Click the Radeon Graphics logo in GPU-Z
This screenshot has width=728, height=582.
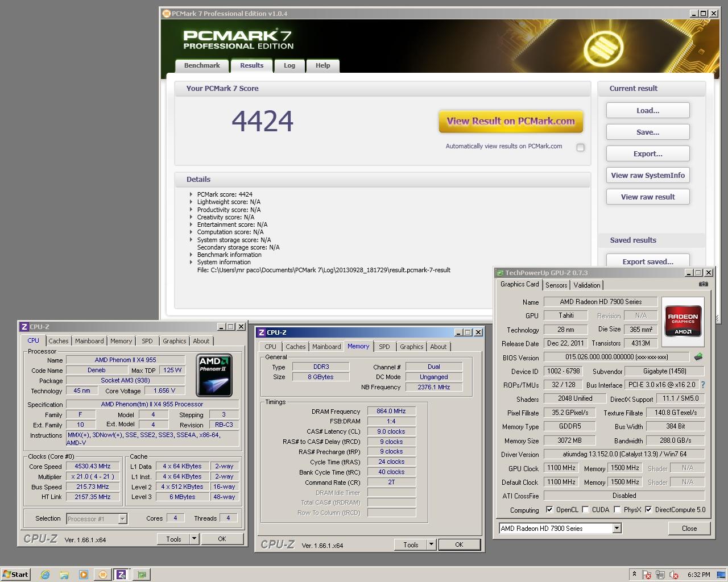(x=683, y=322)
